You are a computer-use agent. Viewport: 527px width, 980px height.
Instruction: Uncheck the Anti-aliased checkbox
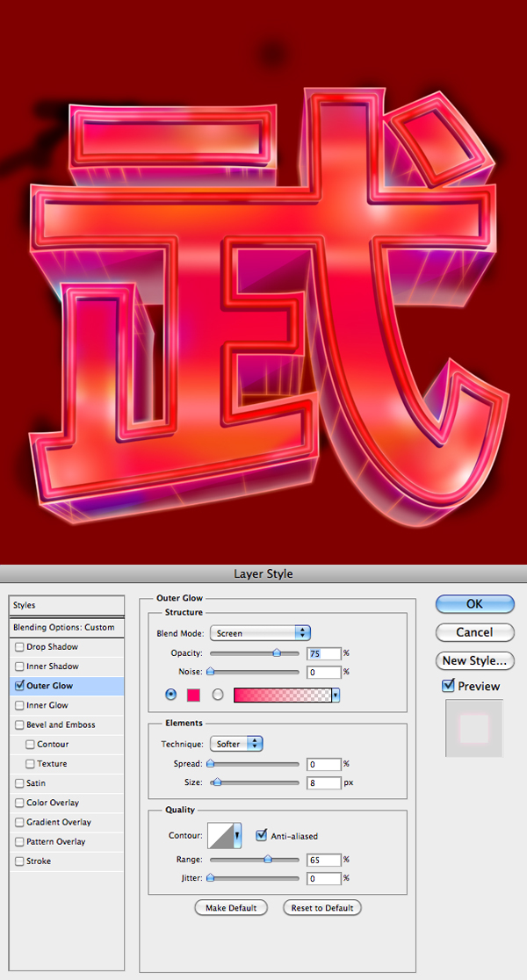[262, 835]
